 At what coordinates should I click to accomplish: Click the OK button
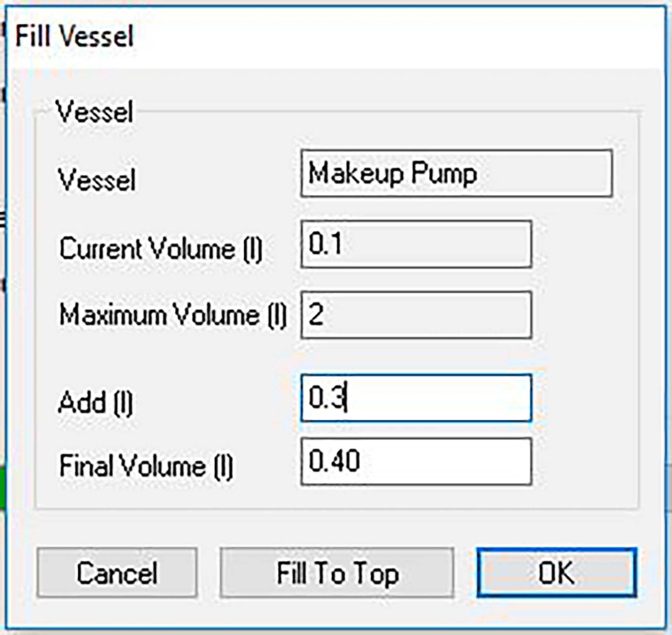click(556, 572)
